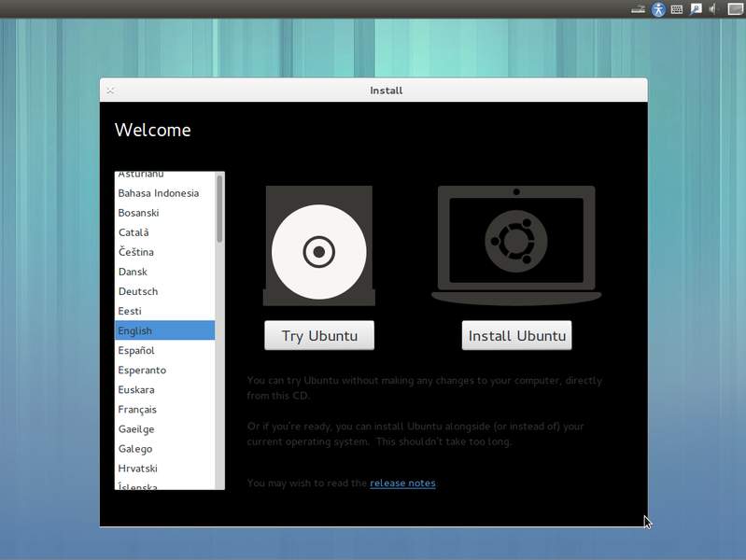
Task: Select Hrvatski in the language list
Action: point(164,469)
